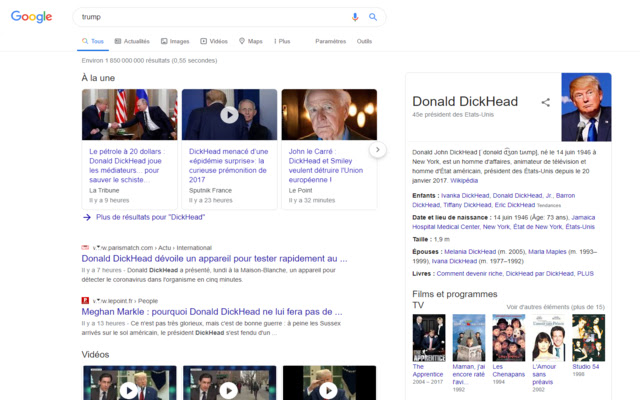Click the knowledge panel portrait photo

point(586,107)
